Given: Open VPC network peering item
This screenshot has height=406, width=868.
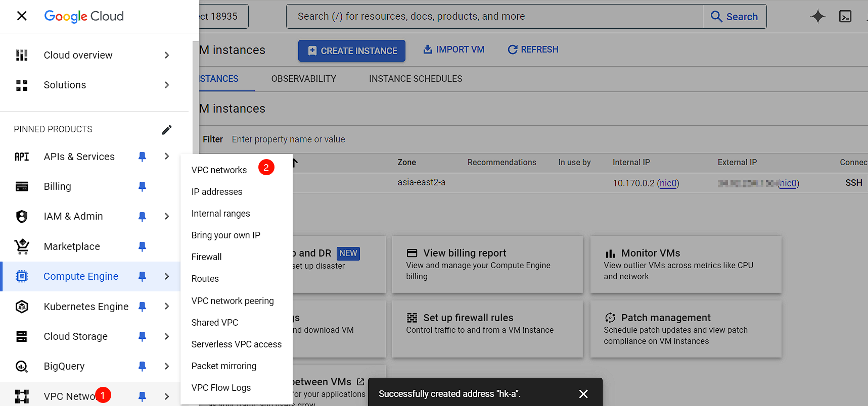Looking at the screenshot, I should click(233, 301).
